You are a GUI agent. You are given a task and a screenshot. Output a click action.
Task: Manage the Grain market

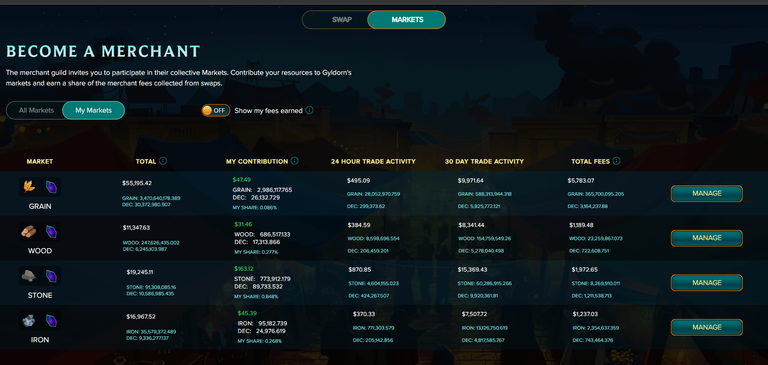707,194
